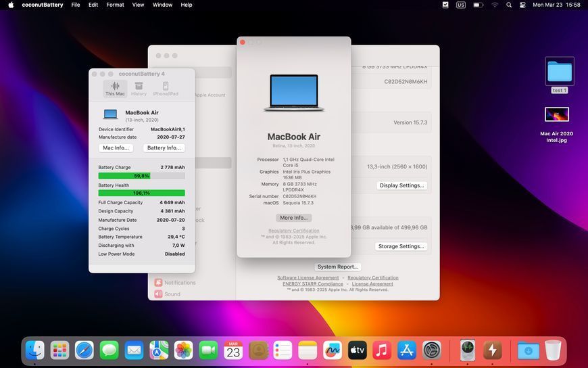The image size is (588, 368).
Task: Click the checkmark status icon in menu bar
Action: tap(445, 5)
